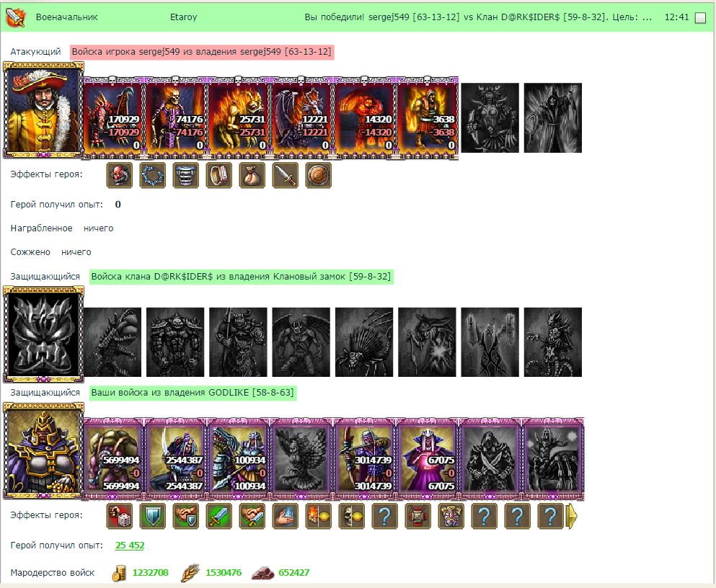Click the armored defending hero portrait
716x588 pixels.
[x=43, y=450]
